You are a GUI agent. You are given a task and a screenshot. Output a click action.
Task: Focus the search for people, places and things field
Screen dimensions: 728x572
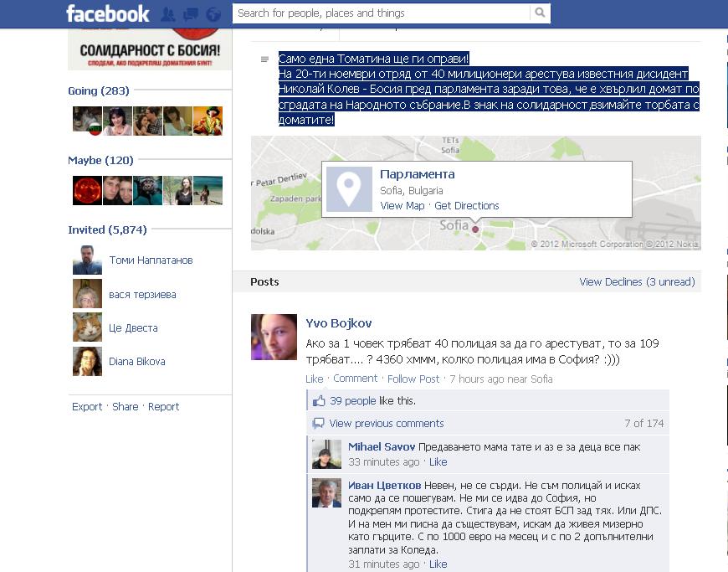point(382,13)
